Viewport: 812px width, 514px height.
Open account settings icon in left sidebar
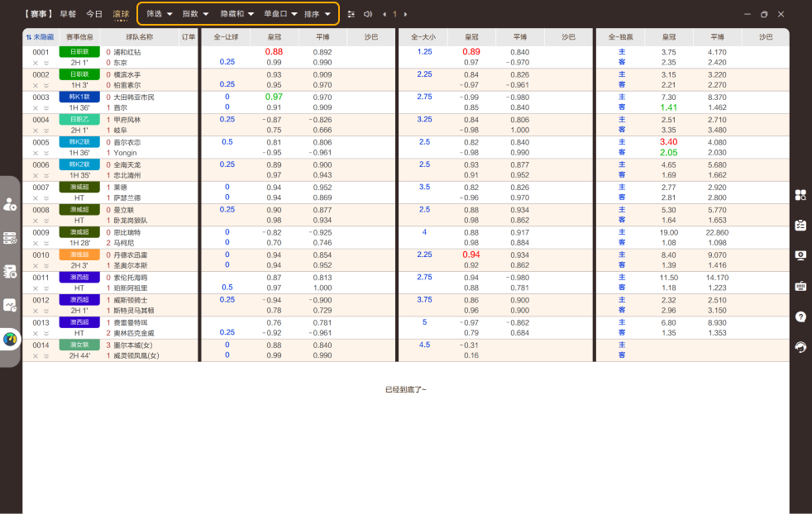(x=10, y=204)
